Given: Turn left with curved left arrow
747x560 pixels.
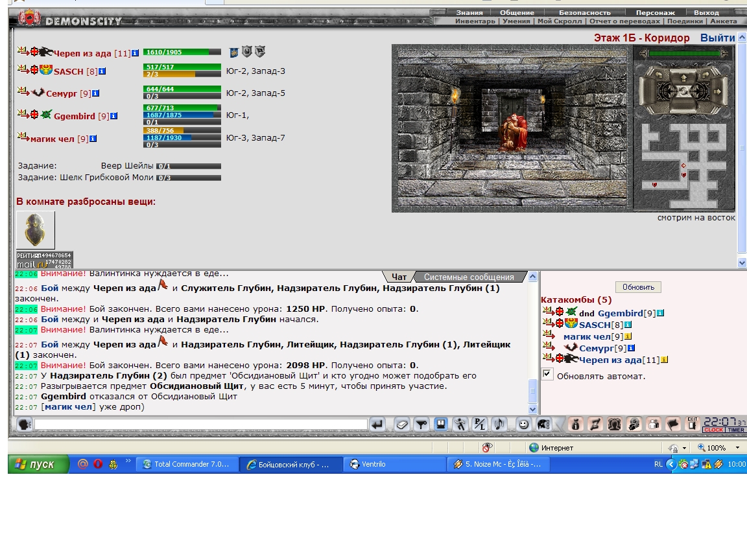Looking at the screenshot, I should 660,75.
